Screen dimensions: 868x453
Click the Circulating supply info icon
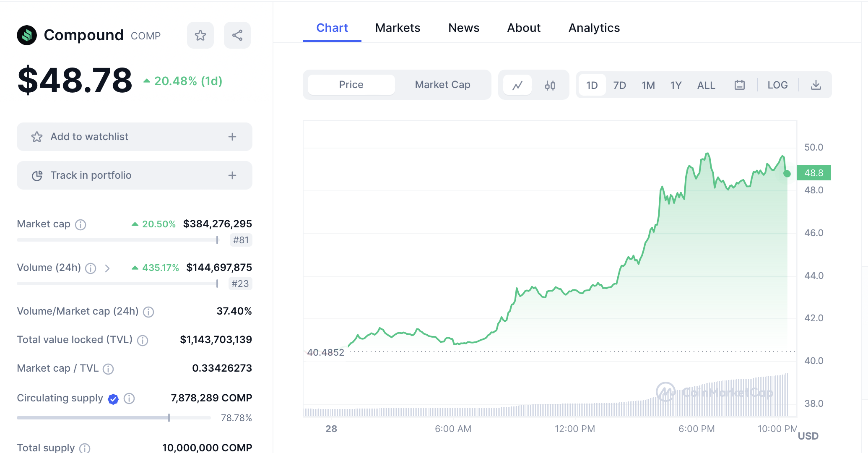tap(129, 398)
